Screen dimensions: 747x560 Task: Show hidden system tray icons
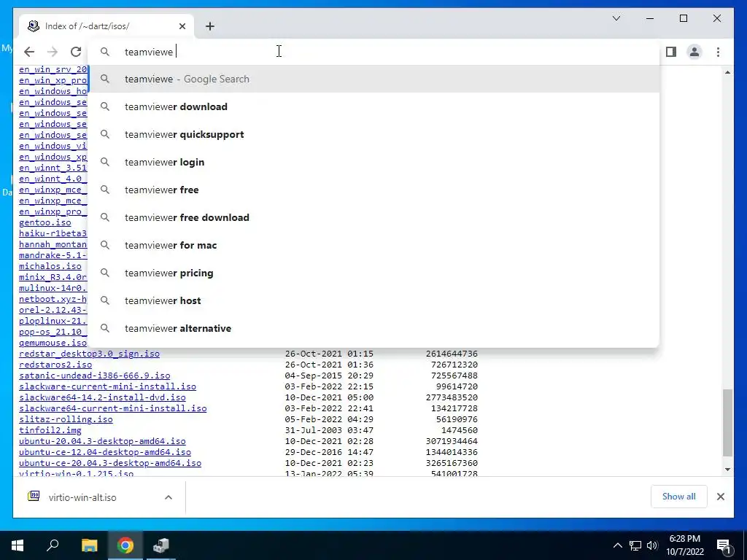pos(617,545)
